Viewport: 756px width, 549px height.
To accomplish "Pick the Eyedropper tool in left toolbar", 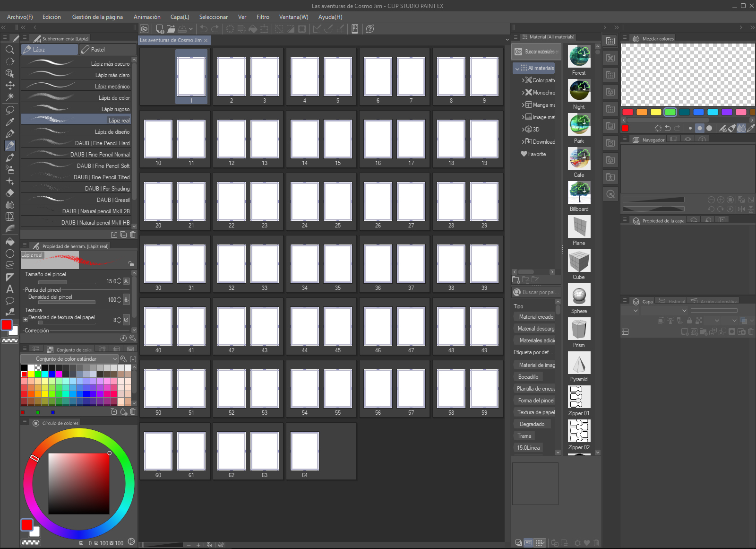I will pyautogui.click(x=9, y=122).
